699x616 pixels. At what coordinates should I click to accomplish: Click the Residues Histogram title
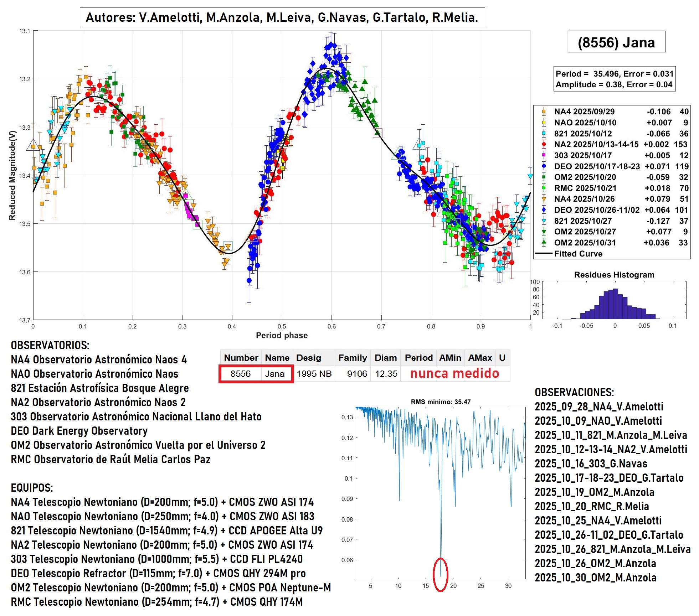pyautogui.click(x=614, y=275)
